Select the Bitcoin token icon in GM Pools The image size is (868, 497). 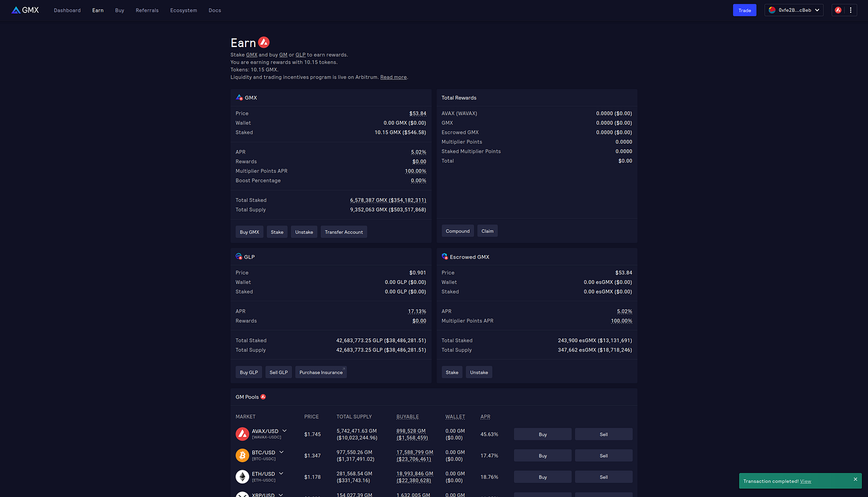pos(242,455)
